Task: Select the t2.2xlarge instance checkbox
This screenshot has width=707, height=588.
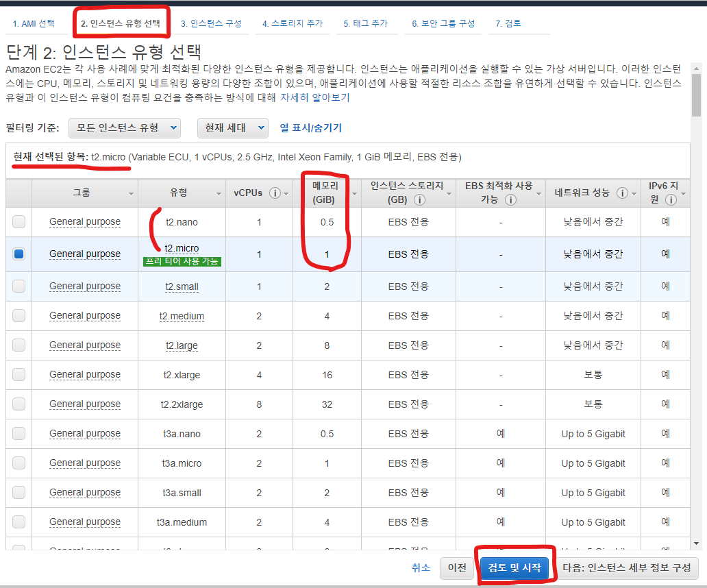Action: point(19,404)
